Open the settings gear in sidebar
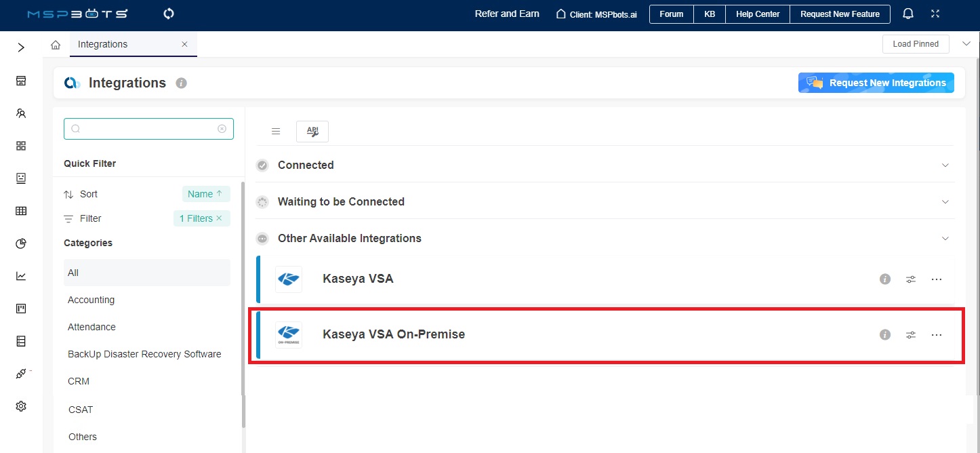Screen dimensions: 980x453 21,406
